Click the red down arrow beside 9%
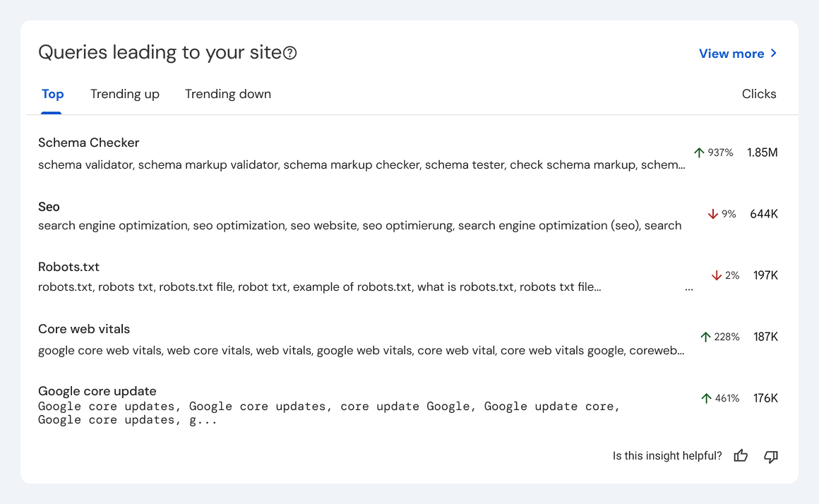This screenshot has height=504, width=819. coord(714,213)
